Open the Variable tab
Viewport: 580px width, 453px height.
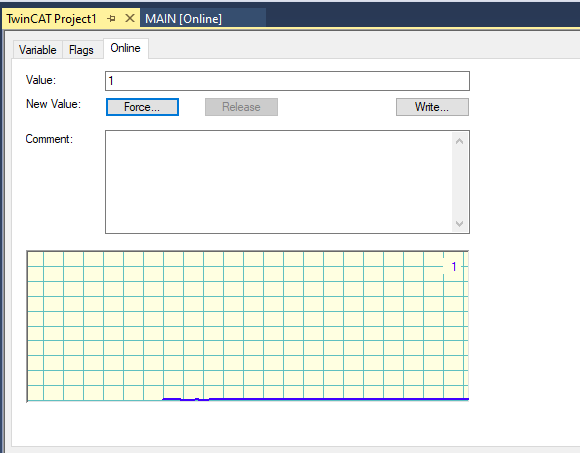pos(38,50)
